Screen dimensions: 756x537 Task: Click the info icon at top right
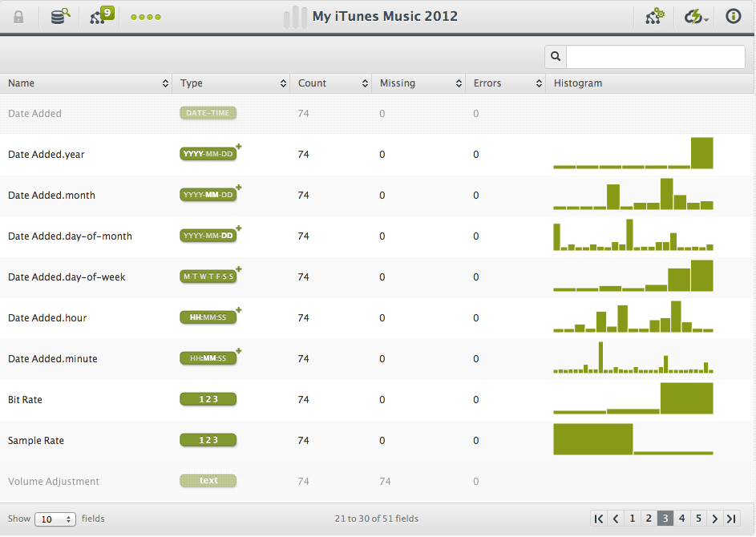coord(733,16)
